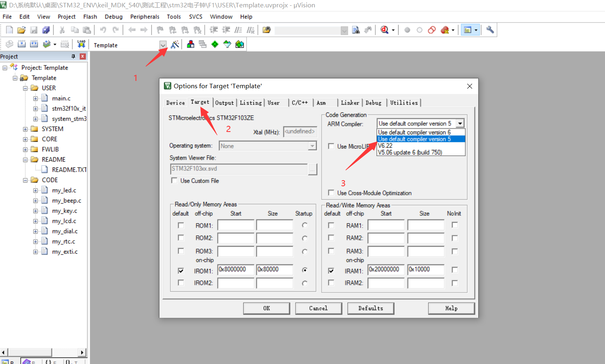The width and height of the screenshot is (605, 364).
Task: Click the Project panel horizontal scrollbar thumb
Action: tap(30, 352)
